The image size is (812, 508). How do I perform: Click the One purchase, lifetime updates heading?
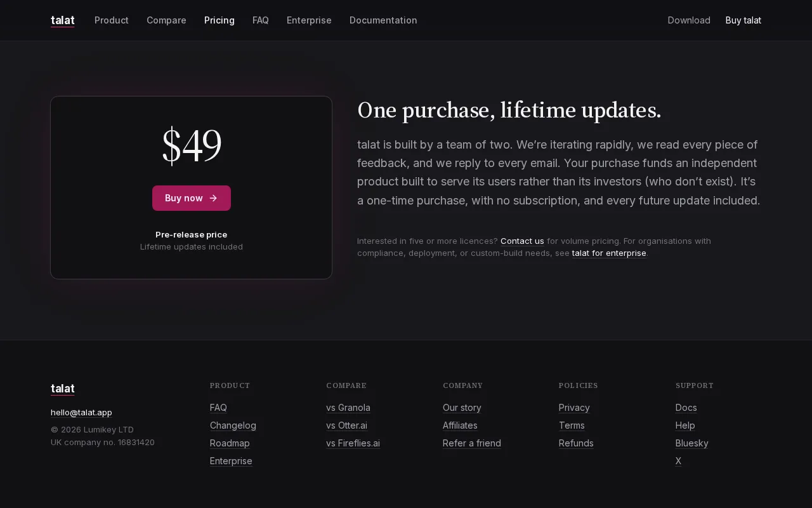point(509,110)
